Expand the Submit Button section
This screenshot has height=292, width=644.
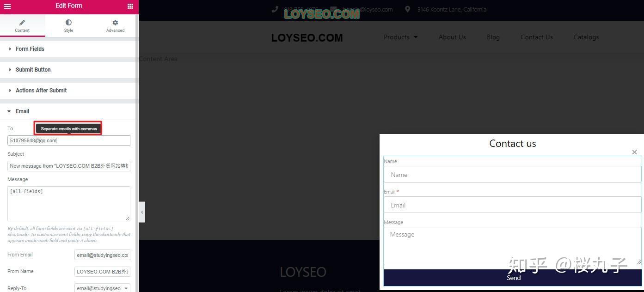(x=68, y=70)
